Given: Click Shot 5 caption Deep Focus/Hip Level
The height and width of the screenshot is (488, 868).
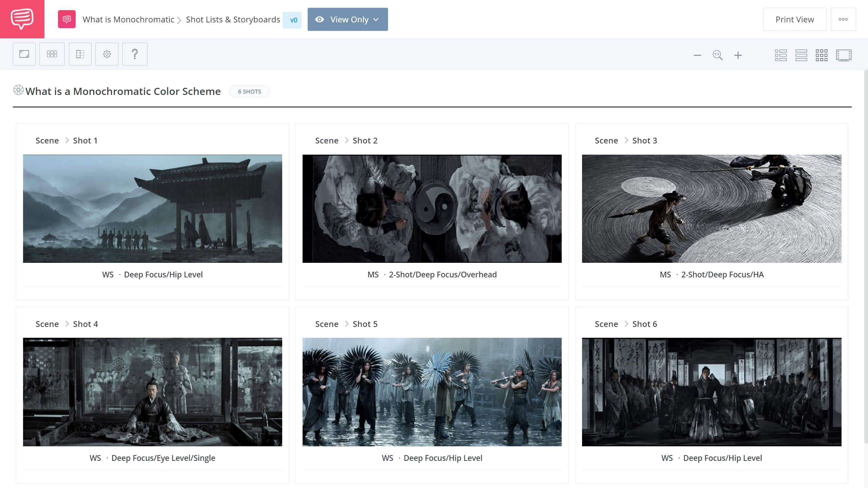Looking at the screenshot, I should pyautogui.click(x=443, y=458).
